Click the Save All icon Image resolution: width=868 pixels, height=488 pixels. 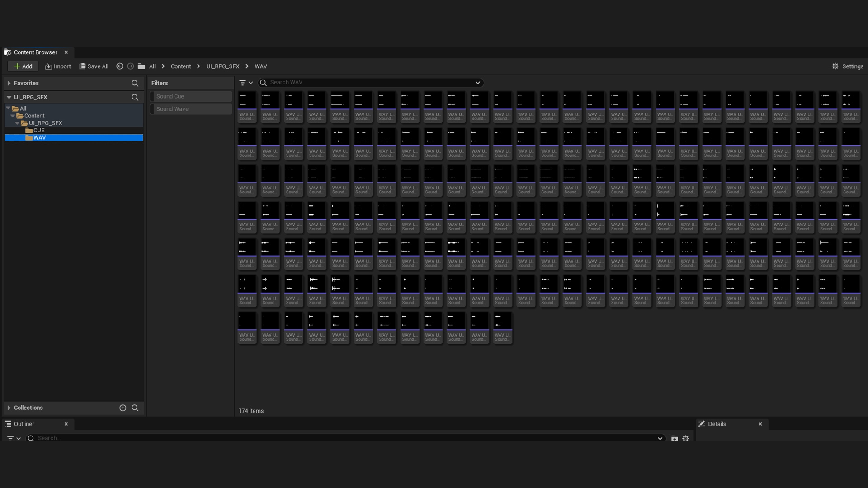83,66
